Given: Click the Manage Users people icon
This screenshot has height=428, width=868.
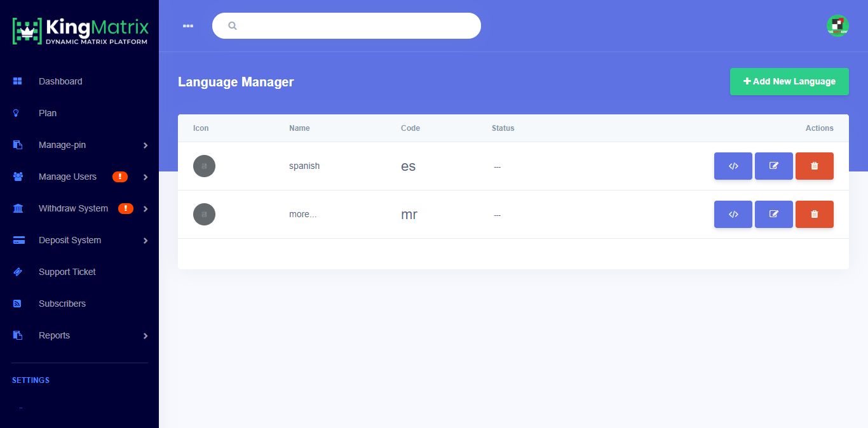Looking at the screenshot, I should 18,177.
